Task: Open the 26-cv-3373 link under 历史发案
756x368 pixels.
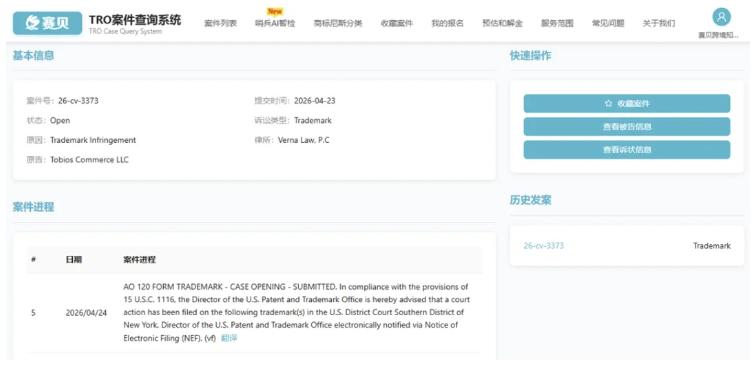Action: pyautogui.click(x=543, y=245)
